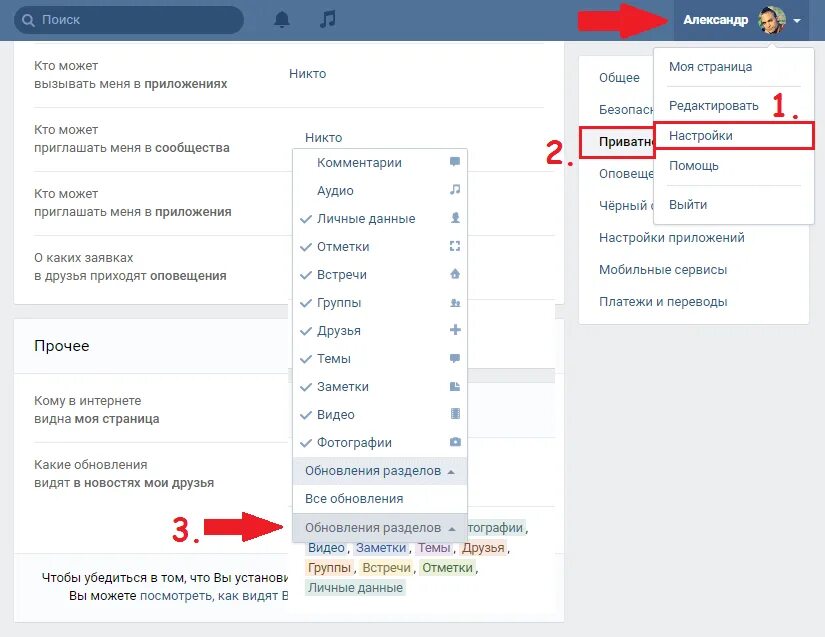The width and height of the screenshot is (825, 637).
Task: Click the person icon beside Личные данные
Action: point(455,218)
